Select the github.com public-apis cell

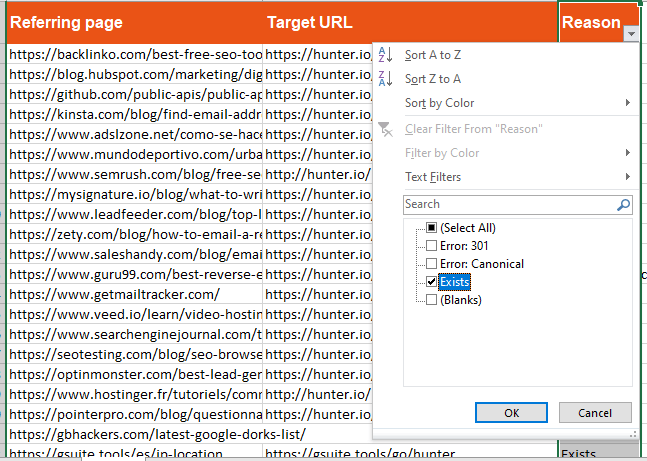coord(135,95)
